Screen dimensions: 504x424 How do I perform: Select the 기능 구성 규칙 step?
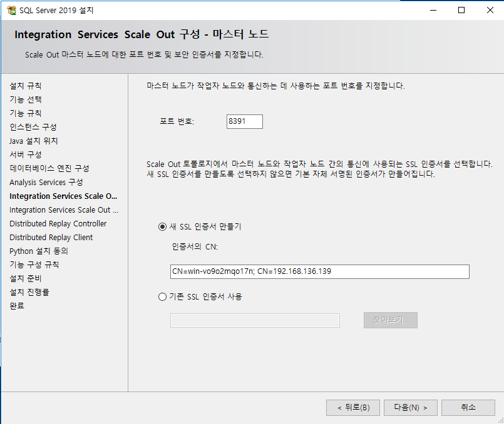pyautogui.click(x=34, y=265)
